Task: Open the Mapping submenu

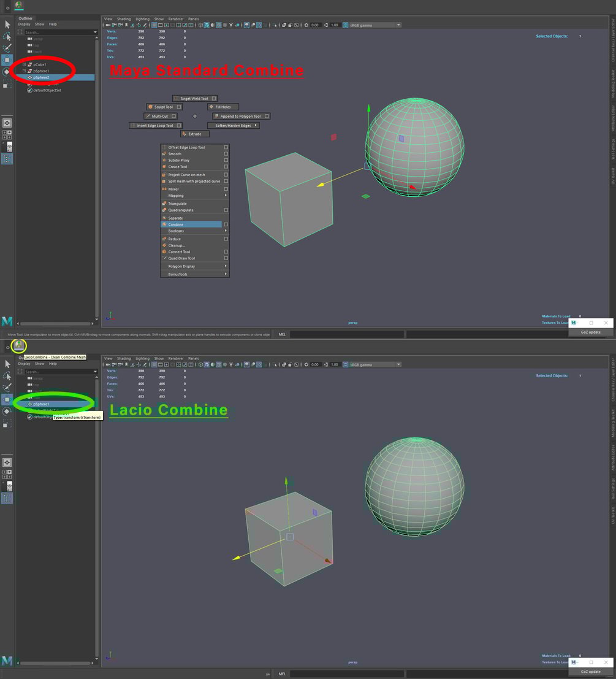Action: click(195, 195)
